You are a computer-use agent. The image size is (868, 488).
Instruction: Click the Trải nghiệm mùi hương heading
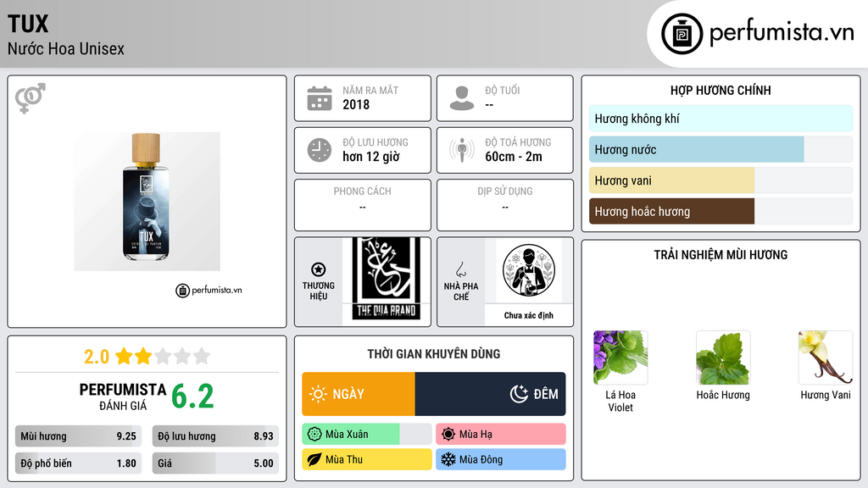[721, 255]
